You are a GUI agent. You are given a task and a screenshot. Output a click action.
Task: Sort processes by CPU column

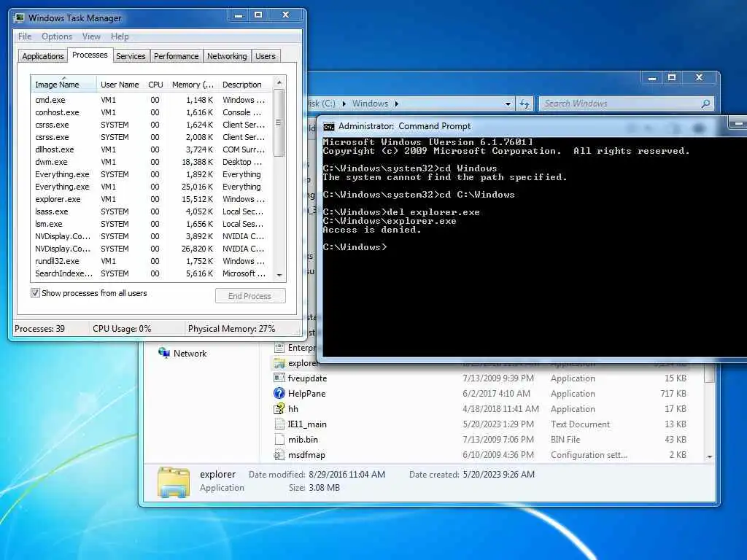point(156,85)
